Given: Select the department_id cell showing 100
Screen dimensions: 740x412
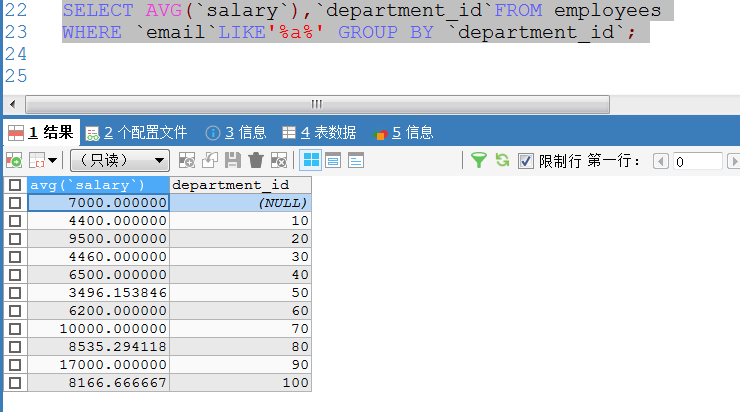Looking at the screenshot, I should 240,383.
